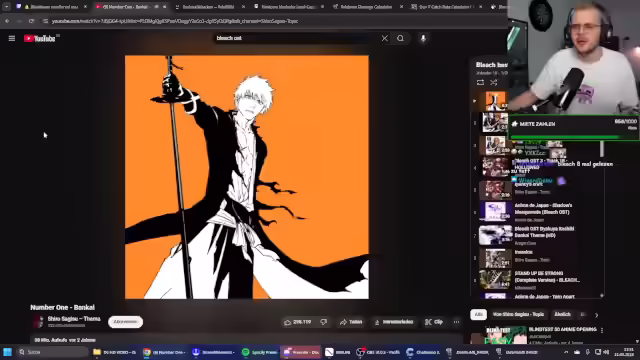Expand filter chips with right chevron arrow
Viewport: 640px width, 360px height.
coord(596,315)
